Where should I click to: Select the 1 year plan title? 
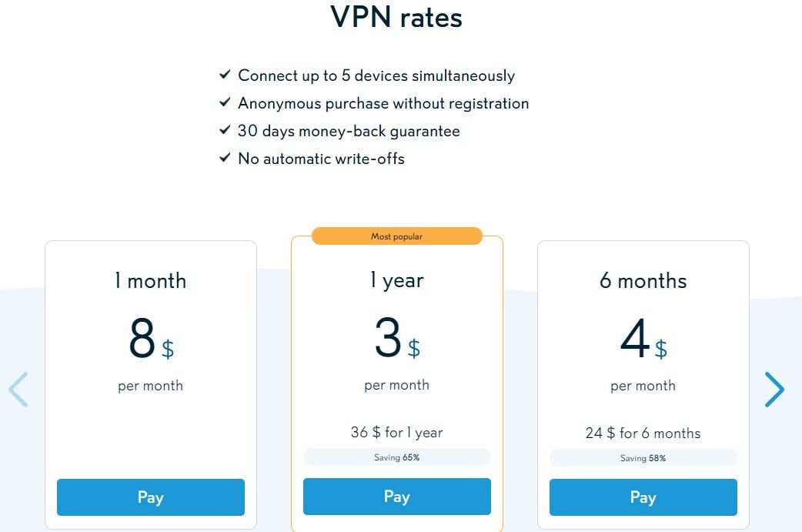point(396,281)
